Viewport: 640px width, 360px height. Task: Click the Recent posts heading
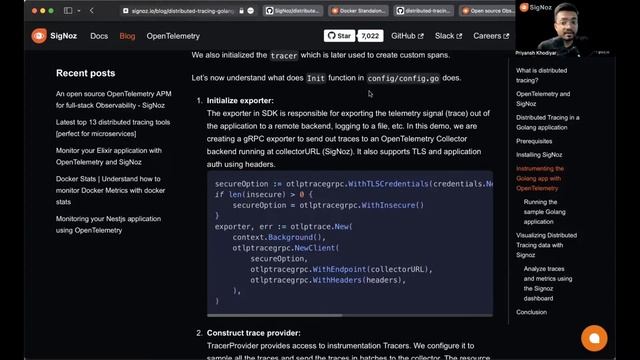pyautogui.click(x=85, y=73)
